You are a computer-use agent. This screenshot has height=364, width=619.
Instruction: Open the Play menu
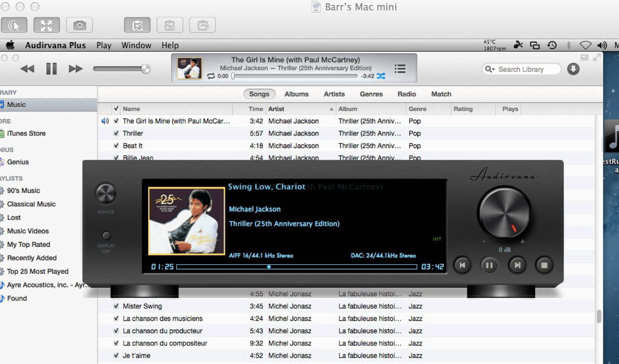(104, 45)
